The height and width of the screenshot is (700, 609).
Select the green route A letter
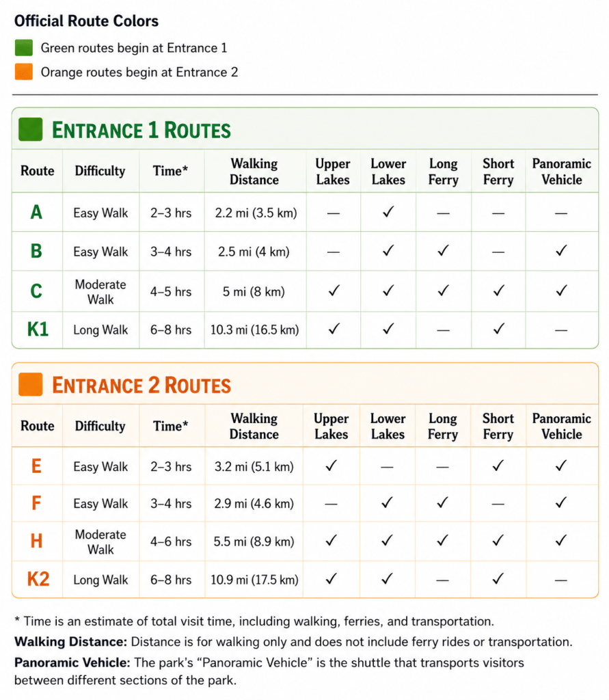click(37, 212)
